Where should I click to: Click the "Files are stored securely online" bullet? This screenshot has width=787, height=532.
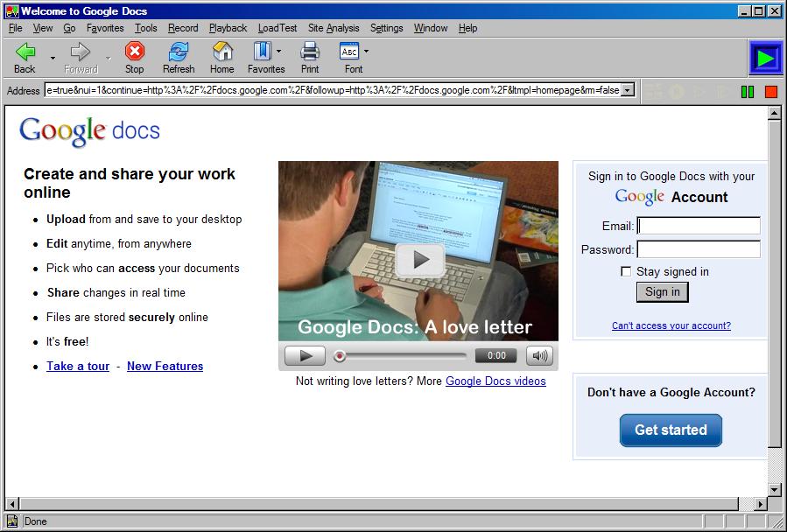[x=127, y=318]
